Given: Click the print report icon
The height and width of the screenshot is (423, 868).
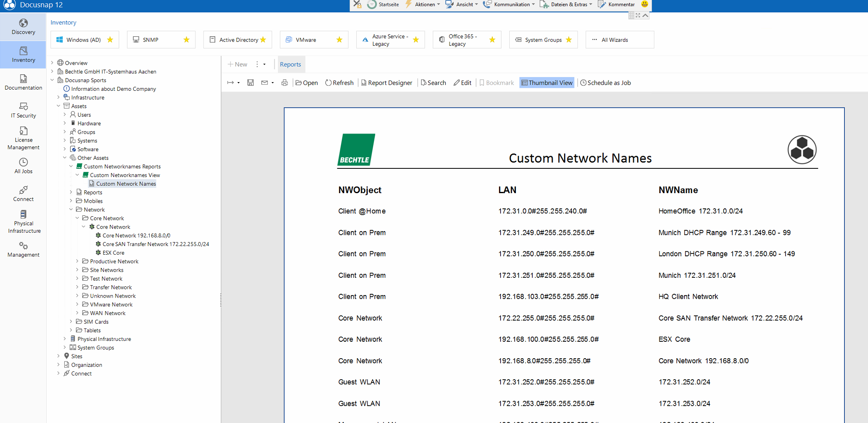Looking at the screenshot, I should click(x=285, y=83).
